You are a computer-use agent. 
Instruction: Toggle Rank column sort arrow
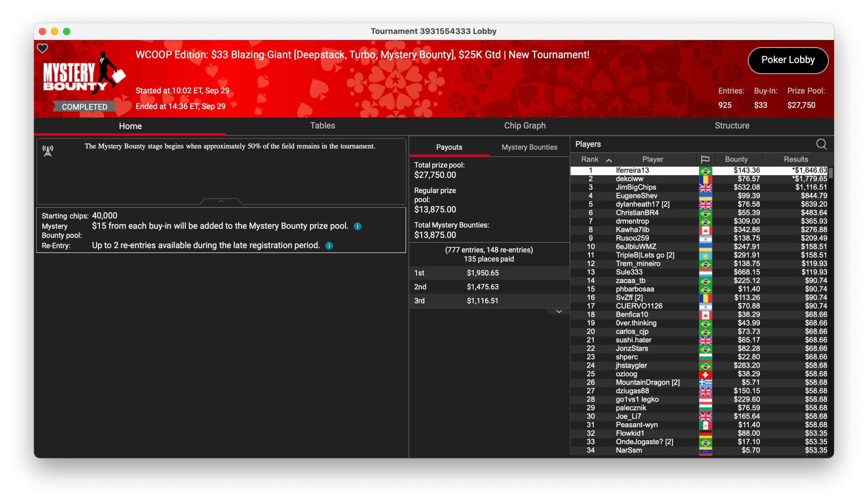(609, 160)
